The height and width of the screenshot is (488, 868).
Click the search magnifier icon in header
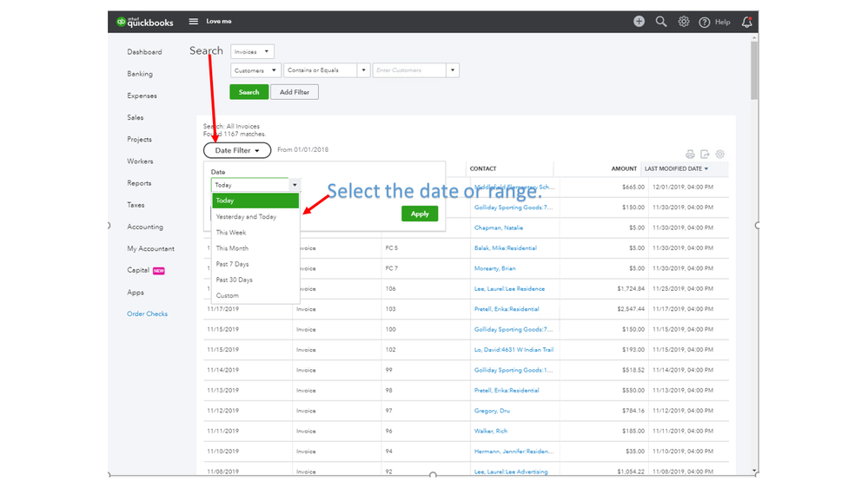661,22
